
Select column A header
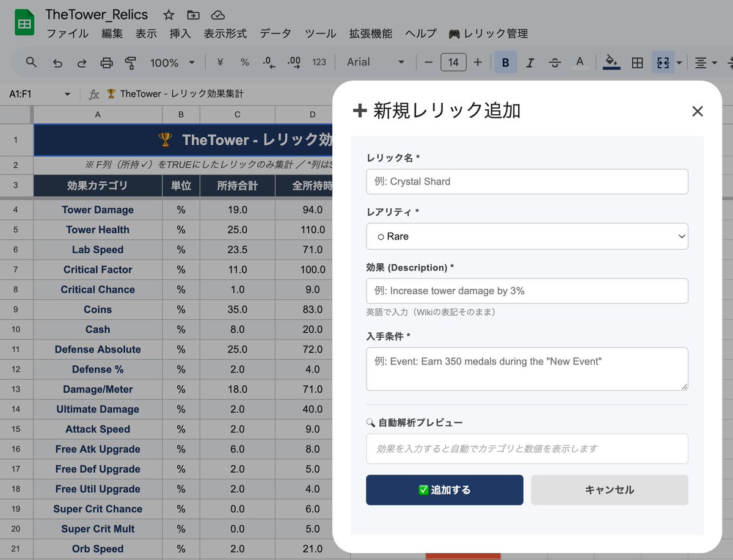coord(98,114)
